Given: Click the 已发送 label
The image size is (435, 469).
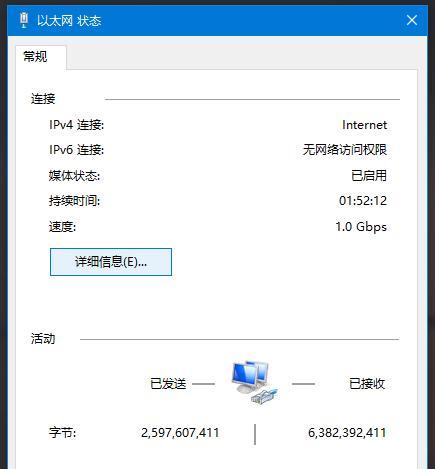Looking at the screenshot, I should (168, 384).
